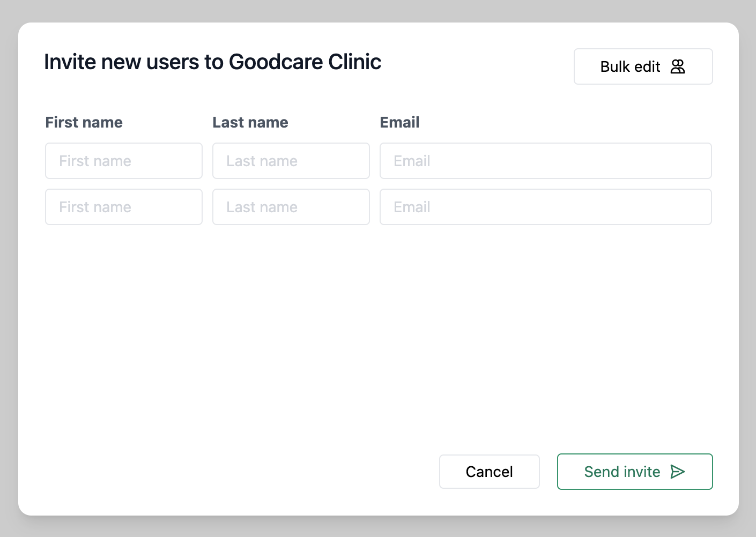This screenshot has width=756, height=537.
Task: Focus the first row Email field
Action: tap(545, 161)
